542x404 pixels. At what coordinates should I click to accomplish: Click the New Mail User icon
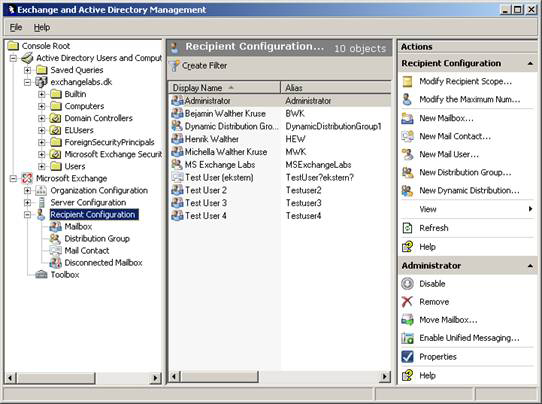click(x=408, y=154)
